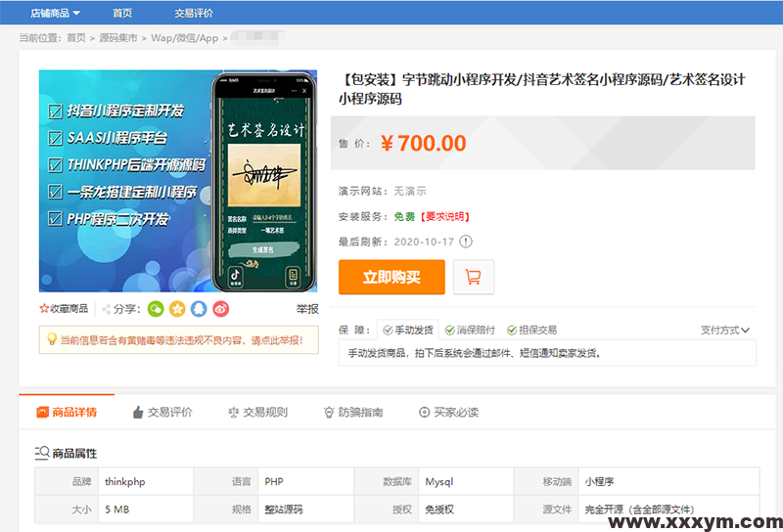Share to Weibo using the red icon
Image resolution: width=783 pixels, height=532 pixels.
coord(221,309)
